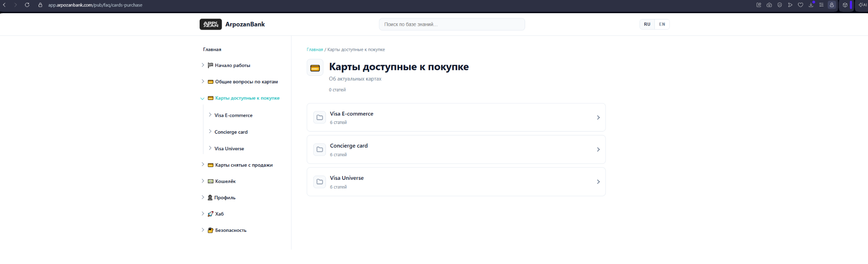Expand the Хаб section chevron
The width and height of the screenshot is (868, 264).
point(203,214)
